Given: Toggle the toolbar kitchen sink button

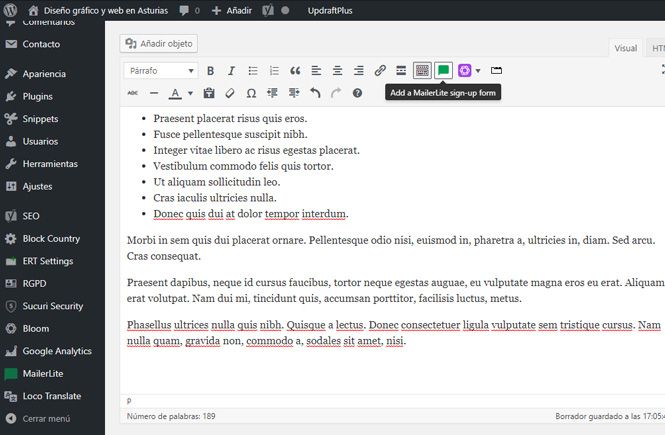Looking at the screenshot, I should (422, 70).
